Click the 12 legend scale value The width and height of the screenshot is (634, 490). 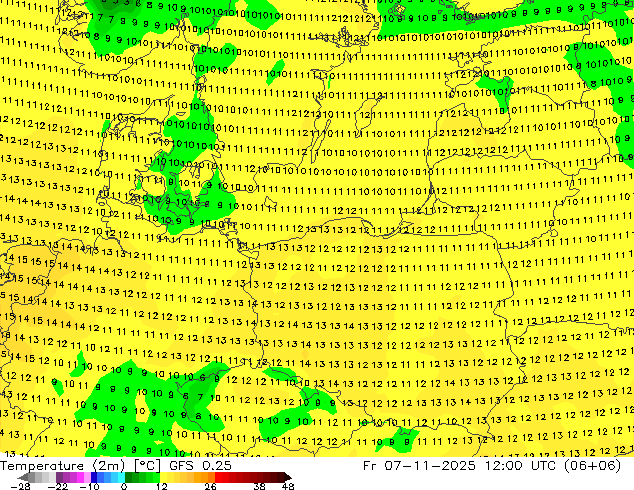coord(162,486)
